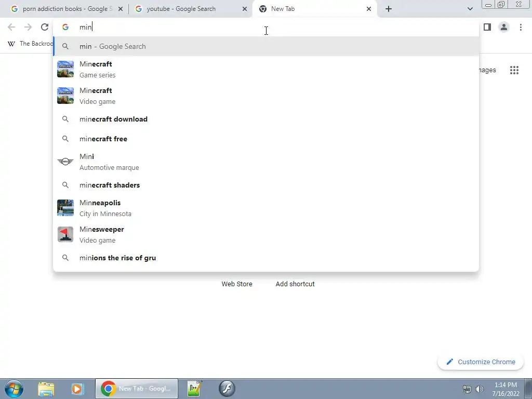This screenshot has height=399, width=532.
Task: Open the Flash icon in taskbar
Action: tap(227, 389)
